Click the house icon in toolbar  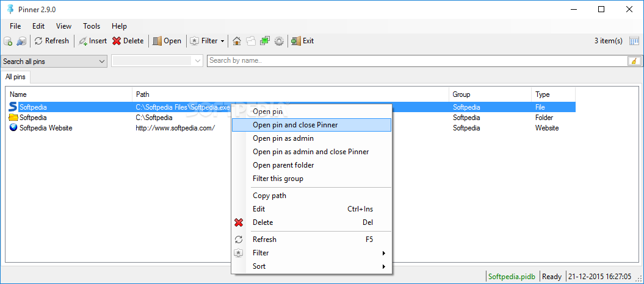(x=237, y=41)
